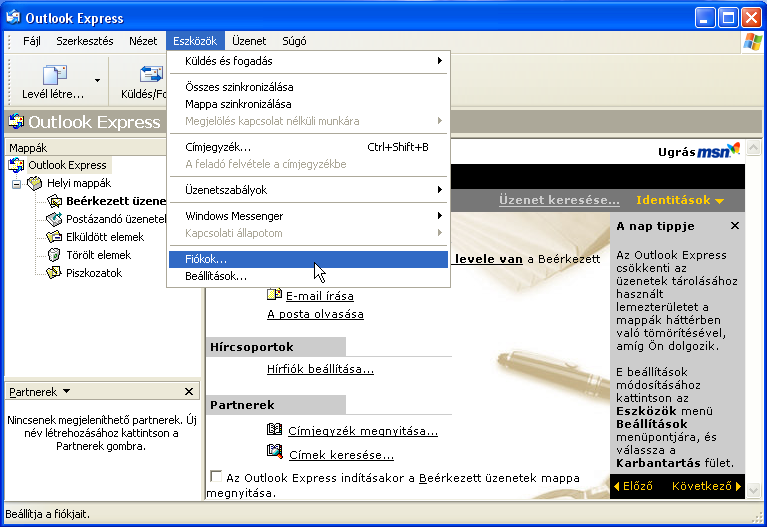Click the levele van link
This screenshot has width=767, height=527.
tap(488, 259)
